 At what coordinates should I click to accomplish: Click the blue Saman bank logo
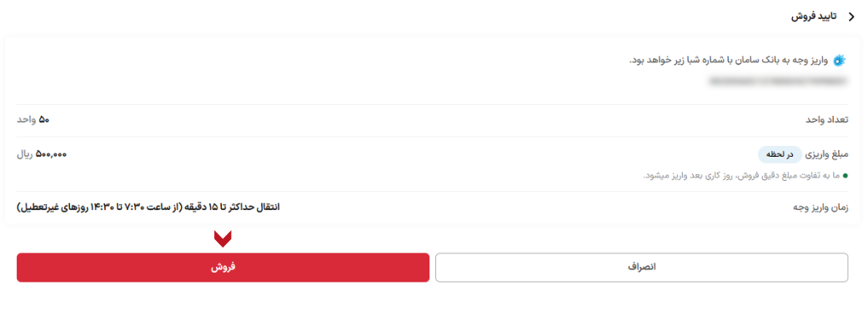coord(840,60)
